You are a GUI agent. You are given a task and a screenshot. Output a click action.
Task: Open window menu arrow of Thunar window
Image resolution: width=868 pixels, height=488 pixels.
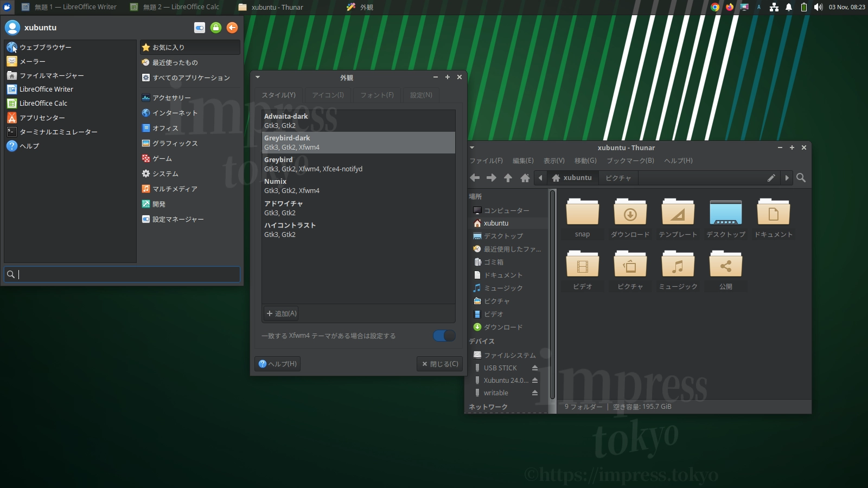[472, 147]
